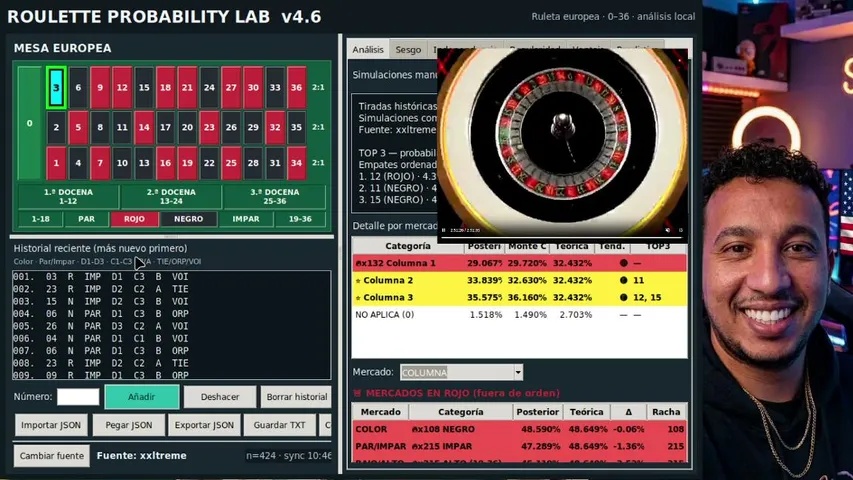The height and width of the screenshot is (480, 853).
Task: Select black number 17 on the table
Action: click(x=165, y=127)
